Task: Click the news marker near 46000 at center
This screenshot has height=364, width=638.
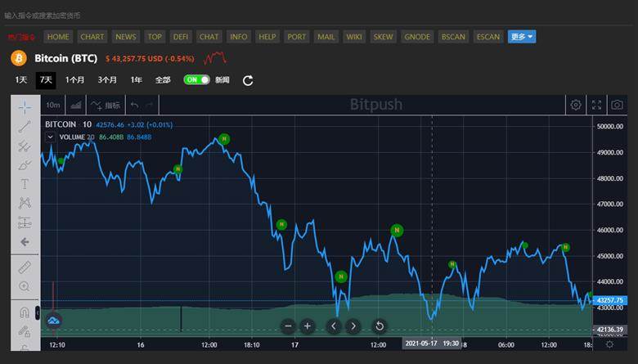Action: [397, 231]
